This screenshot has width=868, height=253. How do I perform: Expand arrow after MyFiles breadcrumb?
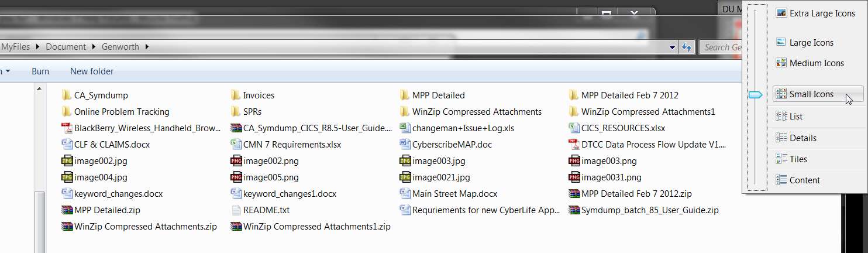[38, 47]
